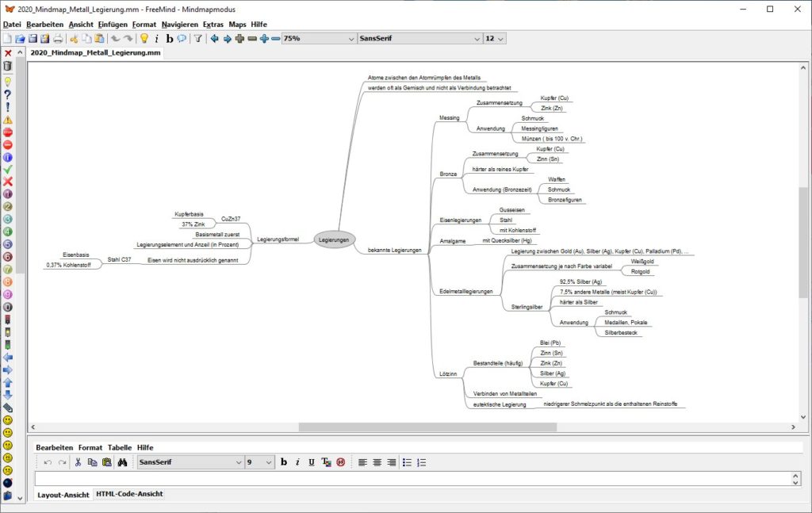Add a cloud to the node
The height and width of the screenshot is (513, 812).
click(x=182, y=38)
